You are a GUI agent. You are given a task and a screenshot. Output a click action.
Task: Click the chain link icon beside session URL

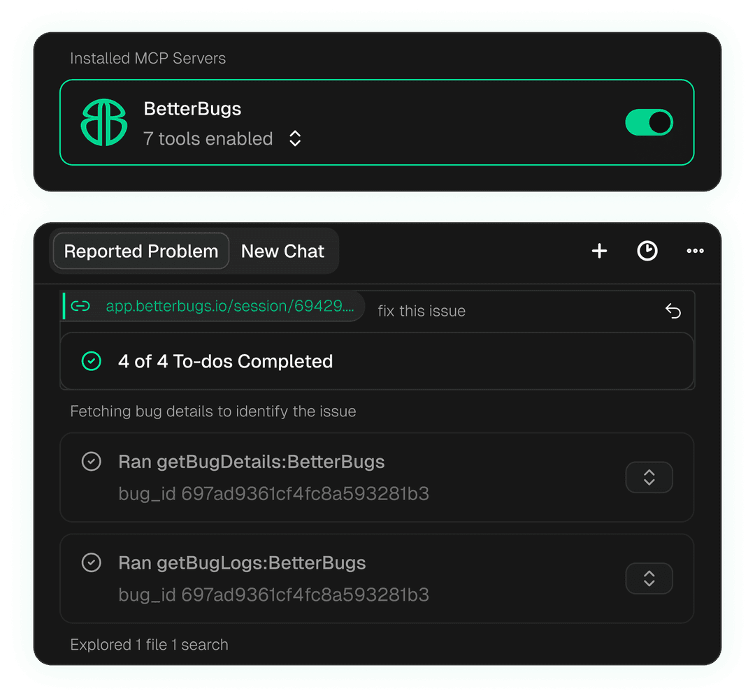[x=80, y=306]
